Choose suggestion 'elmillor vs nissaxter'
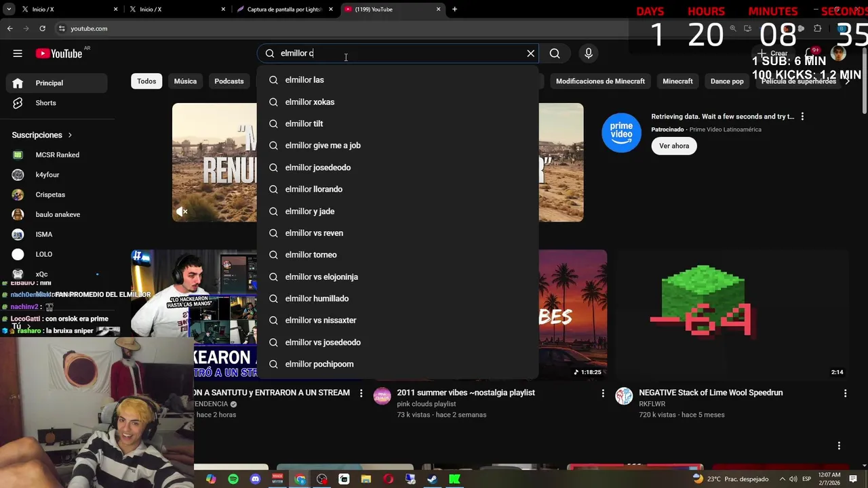The image size is (868, 488). pos(397,320)
